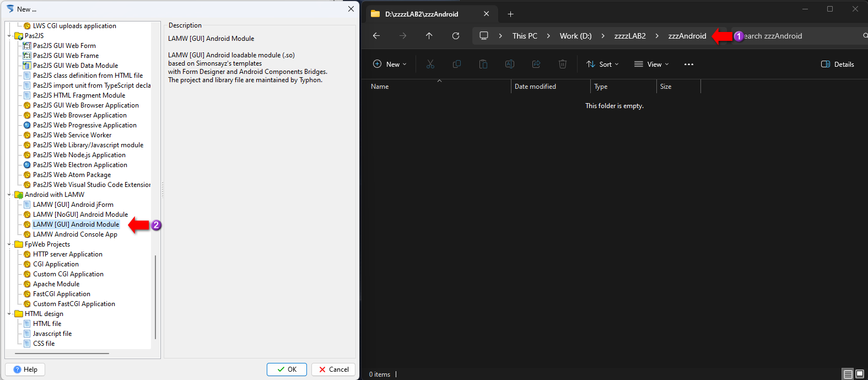Close the D:\zzzzLAB2\zzzAndroid tab
The height and width of the screenshot is (380, 868).
pos(486,14)
